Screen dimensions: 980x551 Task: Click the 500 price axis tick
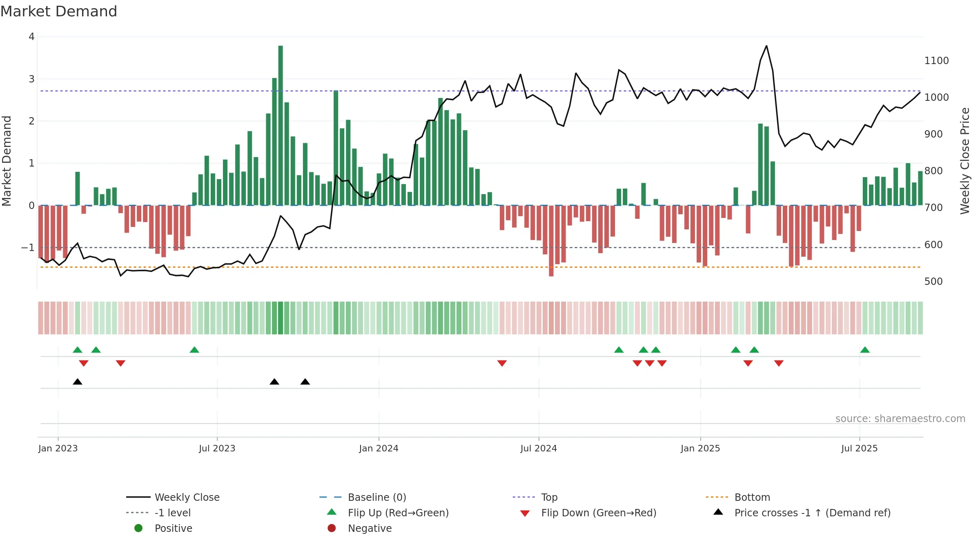[x=933, y=281]
